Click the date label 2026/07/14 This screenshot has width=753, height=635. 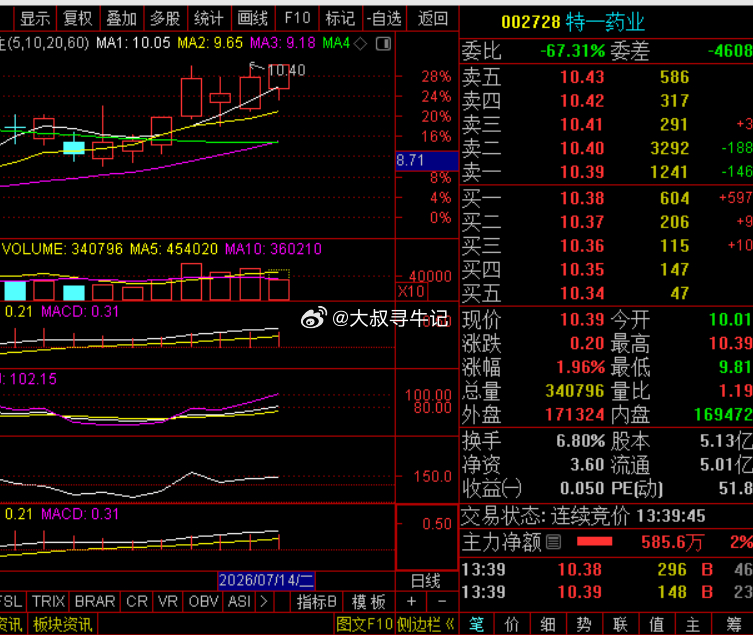pyautogui.click(x=267, y=580)
